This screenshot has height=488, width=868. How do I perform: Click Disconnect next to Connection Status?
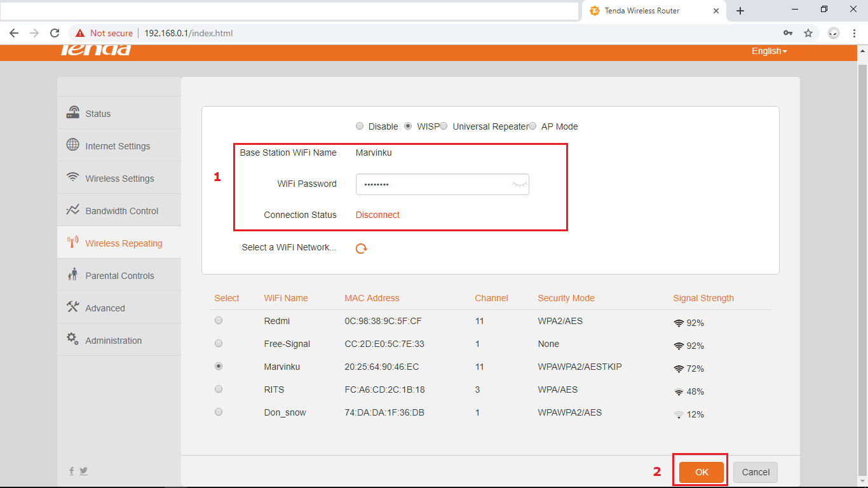[377, 215]
